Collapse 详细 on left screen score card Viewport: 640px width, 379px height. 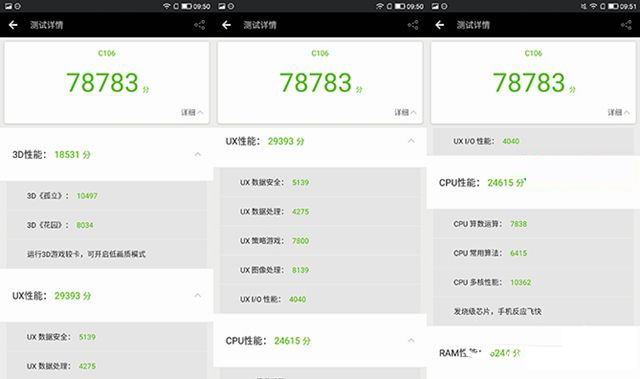coord(192,112)
